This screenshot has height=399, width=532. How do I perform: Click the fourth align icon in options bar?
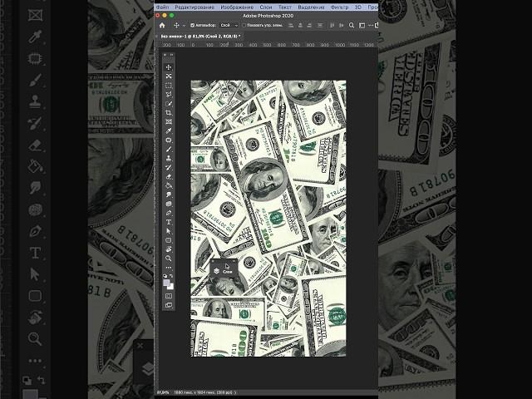[319, 26]
